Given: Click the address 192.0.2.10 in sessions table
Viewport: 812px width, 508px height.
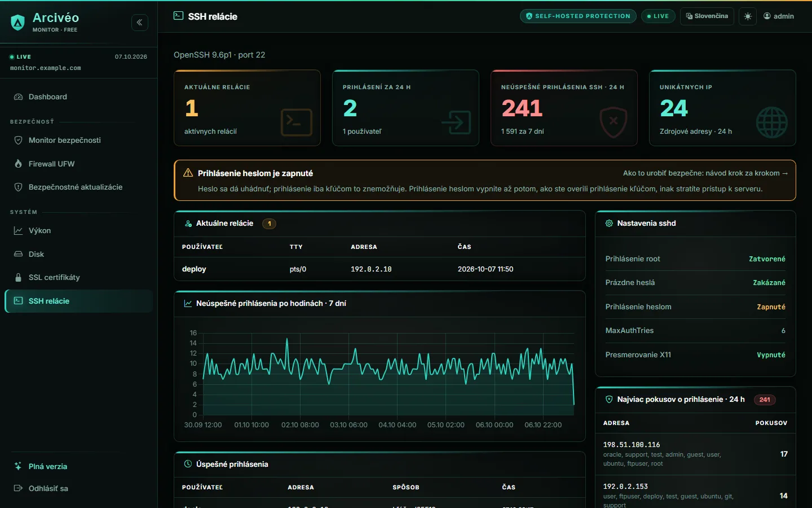Looking at the screenshot, I should click(371, 269).
